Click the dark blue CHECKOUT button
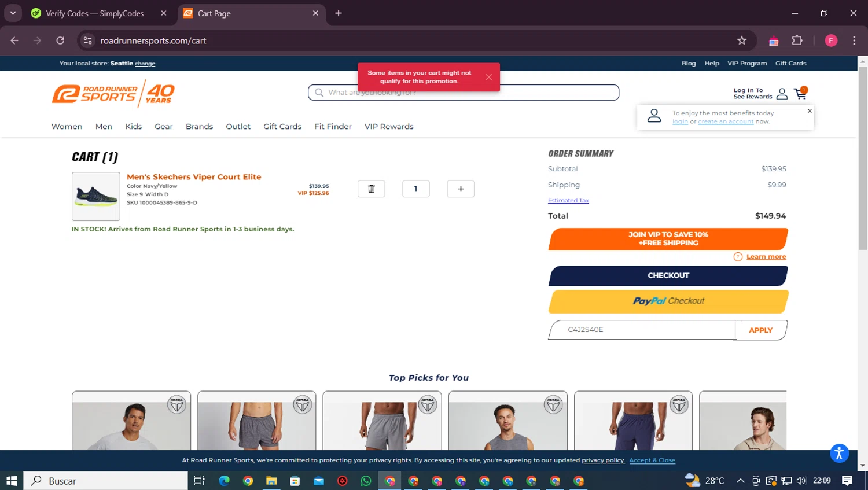The height and width of the screenshot is (490, 868). pyautogui.click(x=668, y=276)
